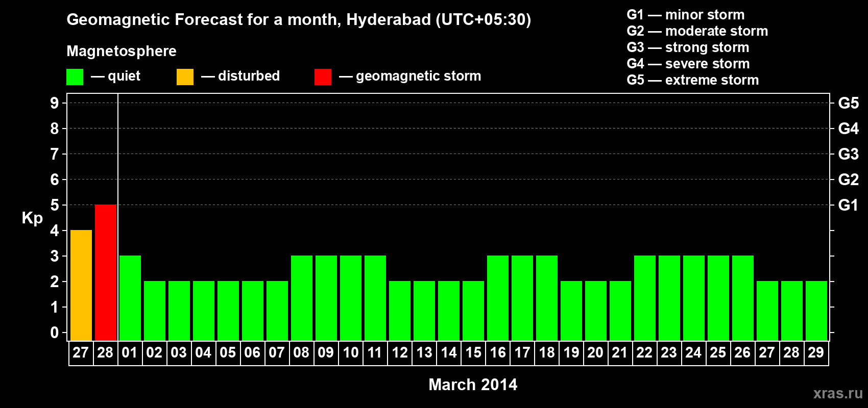Click the G1 label on right axis

point(849,205)
